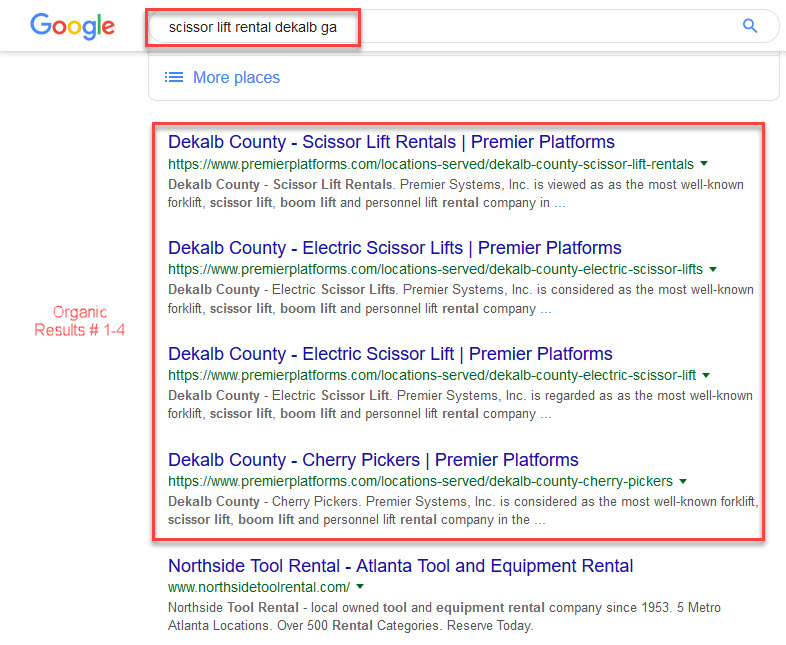Click the dekalb-county-electric-scissor-lift green URL
The width and height of the screenshot is (786, 645).
click(x=432, y=375)
